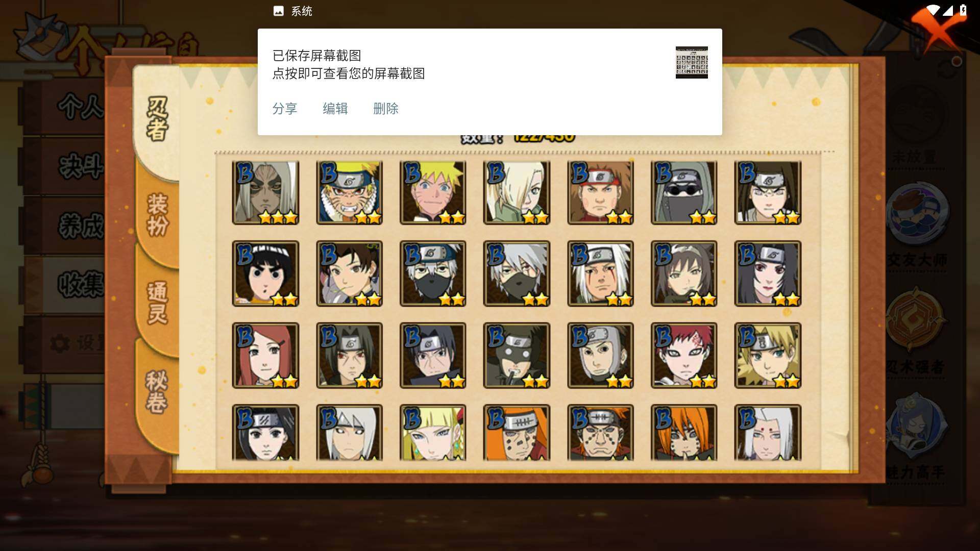Select the orange-haired Pain ninja with striped headband

pyautogui.click(x=517, y=433)
